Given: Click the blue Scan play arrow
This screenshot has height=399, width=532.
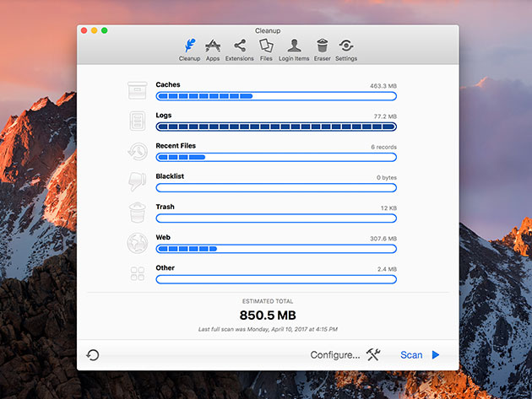Looking at the screenshot, I should (x=436, y=355).
